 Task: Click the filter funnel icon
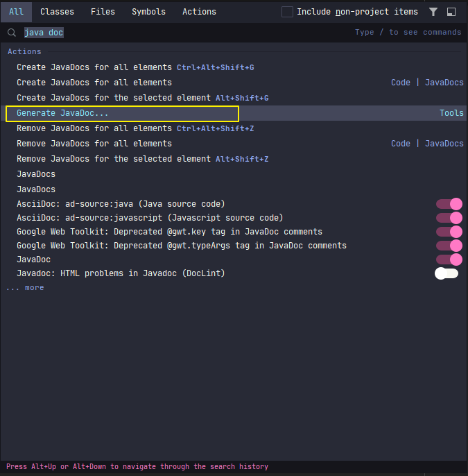click(433, 12)
